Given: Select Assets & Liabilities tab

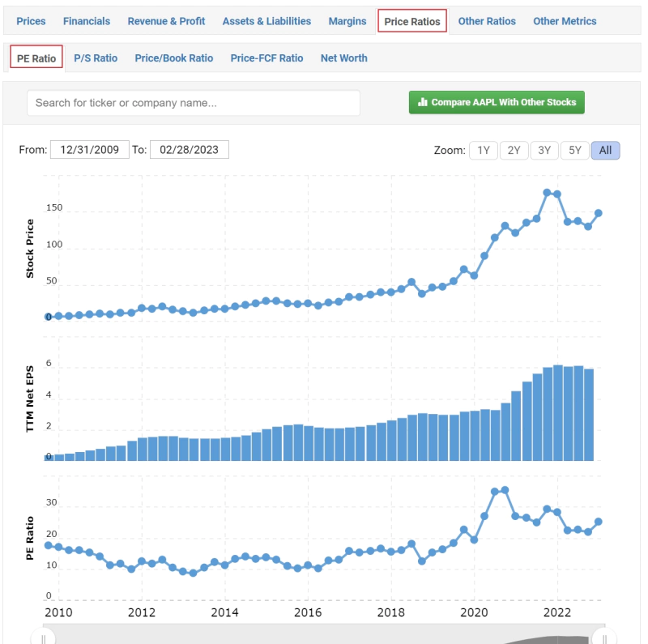Looking at the screenshot, I should pos(266,21).
